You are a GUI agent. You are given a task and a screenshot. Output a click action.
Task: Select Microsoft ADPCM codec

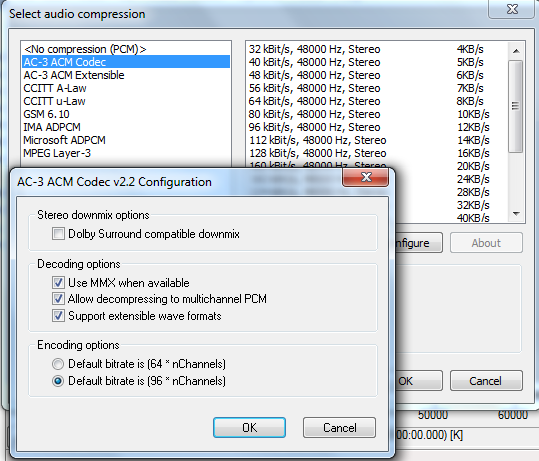pyautogui.click(x=126, y=140)
